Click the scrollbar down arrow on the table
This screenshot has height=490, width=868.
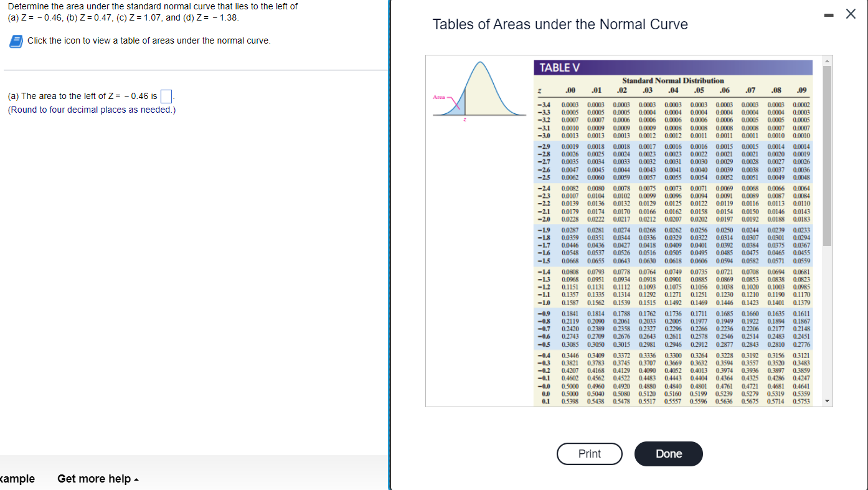827,401
